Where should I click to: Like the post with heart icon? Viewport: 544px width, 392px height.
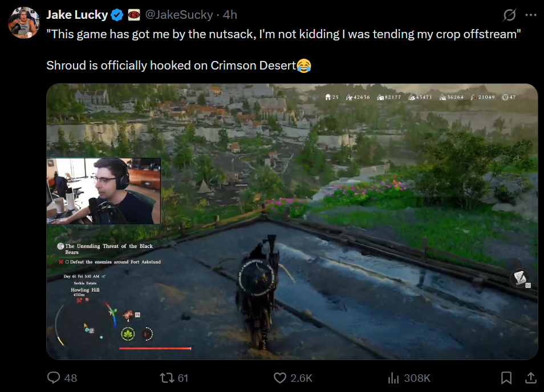click(280, 377)
